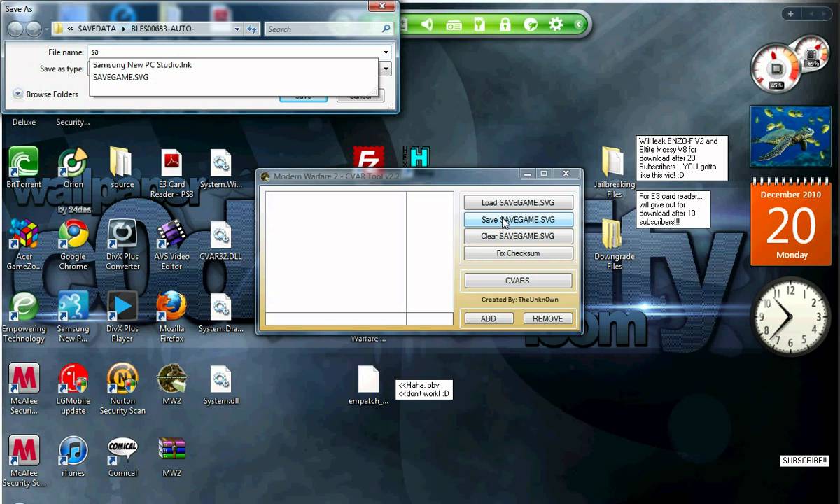Click the analog clock gadget

click(791, 316)
